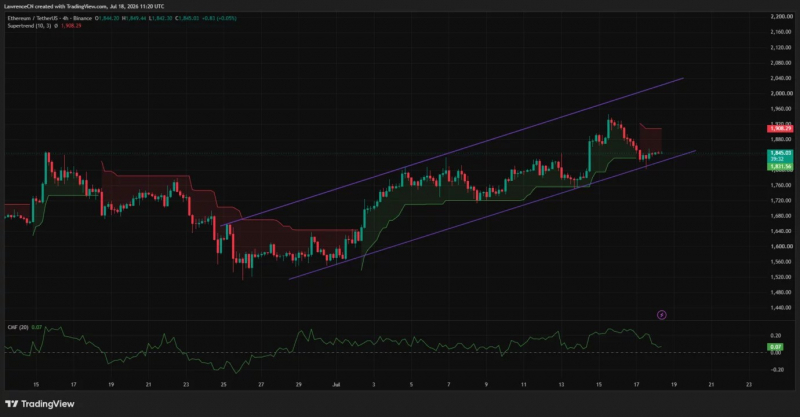Click the 'Jul' month label on time axis
Screen dimensions: 800x417
tap(336, 384)
